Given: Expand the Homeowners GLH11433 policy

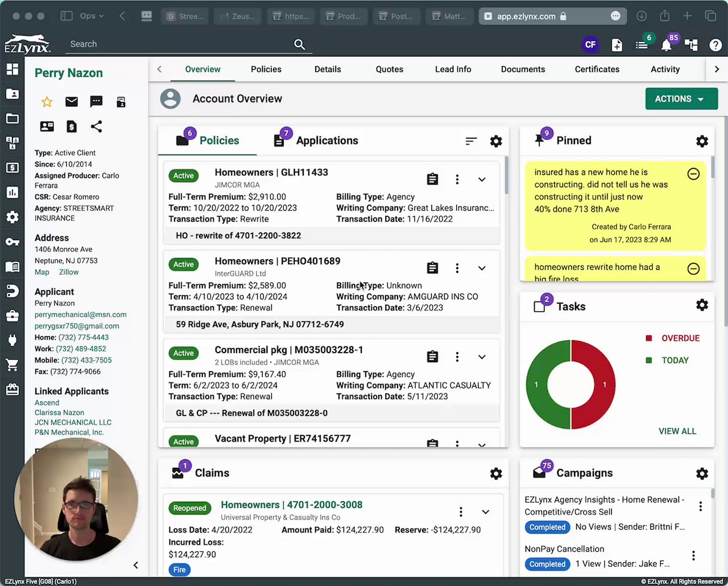Looking at the screenshot, I should coord(482,179).
